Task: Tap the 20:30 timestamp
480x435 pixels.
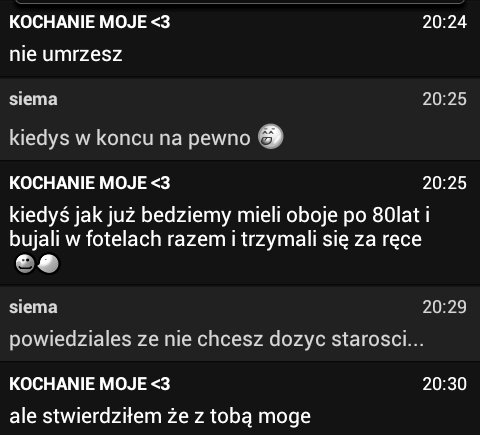Action: 444,384
